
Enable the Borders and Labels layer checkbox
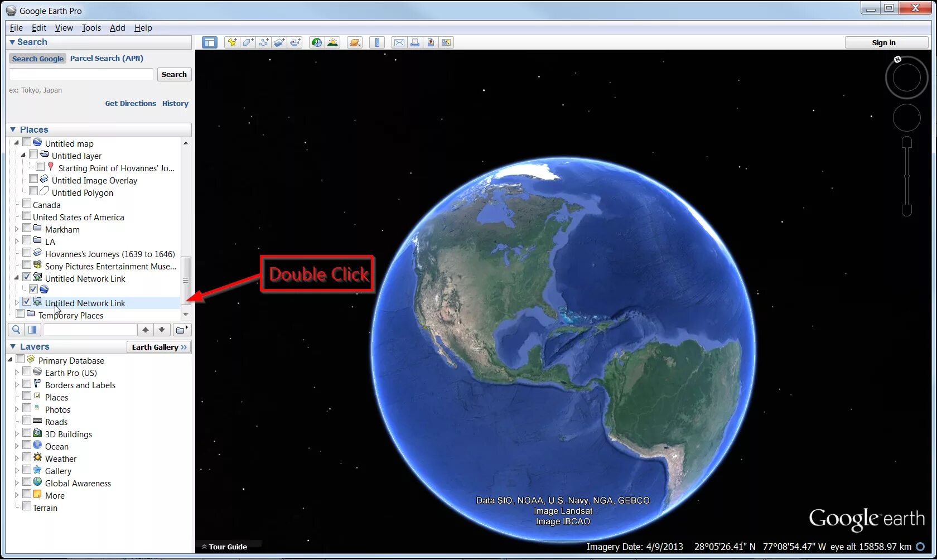[x=27, y=384]
